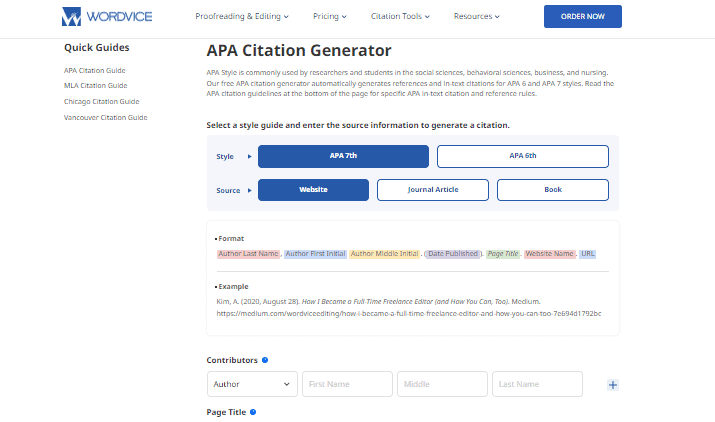Focus the First Name field
The width and height of the screenshot is (715, 422).
click(347, 384)
